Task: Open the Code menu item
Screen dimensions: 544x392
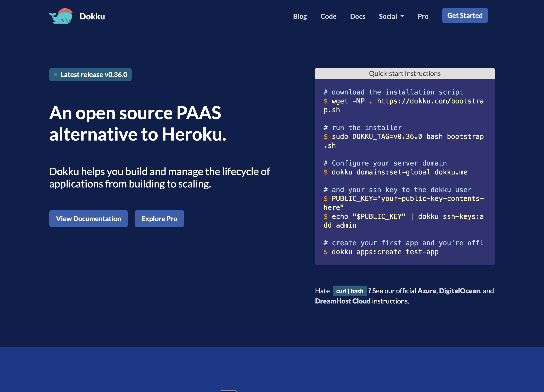Action: click(x=328, y=16)
